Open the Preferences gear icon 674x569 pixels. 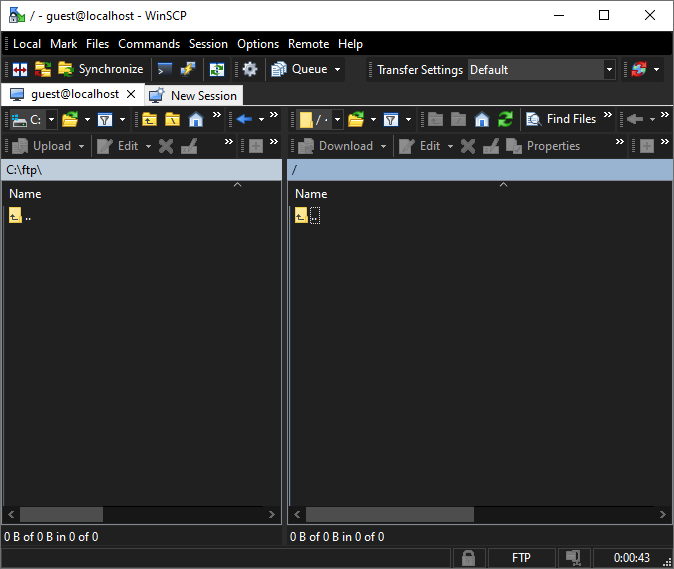(250, 69)
